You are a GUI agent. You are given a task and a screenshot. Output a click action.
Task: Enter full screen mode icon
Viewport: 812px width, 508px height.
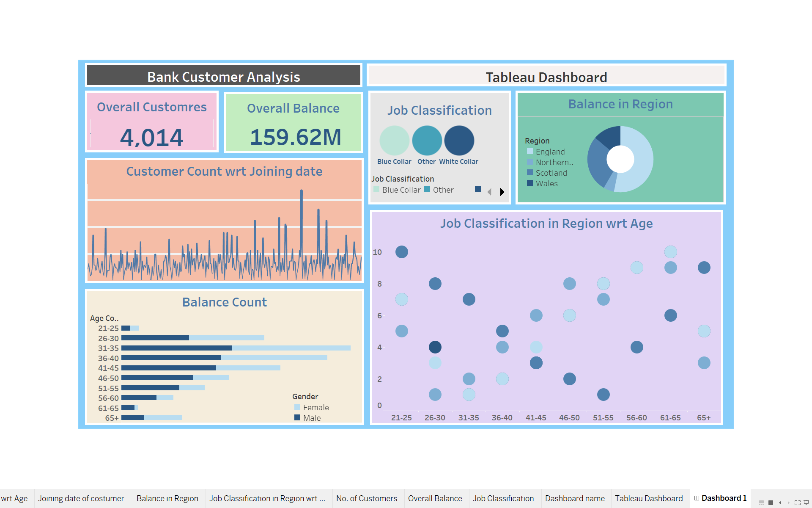[x=797, y=502]
